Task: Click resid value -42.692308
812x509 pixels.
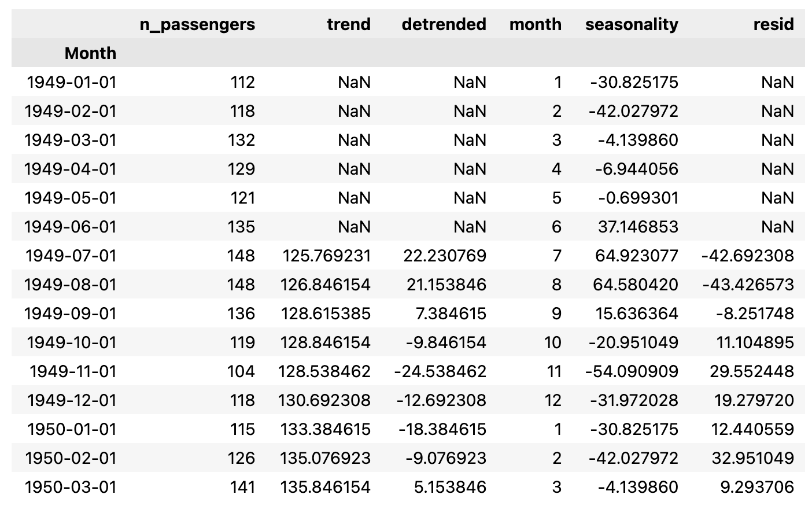Action: (747, 256)
